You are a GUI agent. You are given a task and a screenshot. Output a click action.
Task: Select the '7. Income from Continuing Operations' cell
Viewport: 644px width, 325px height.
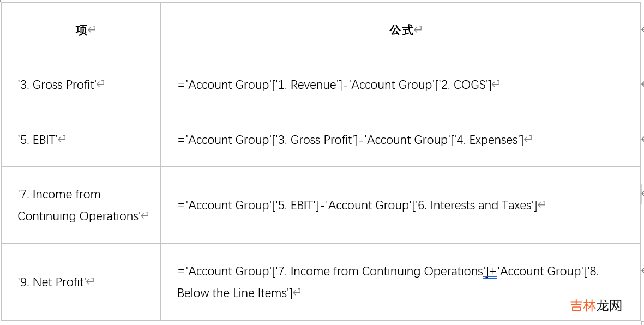pyautogui.click(x=79, y=205)
